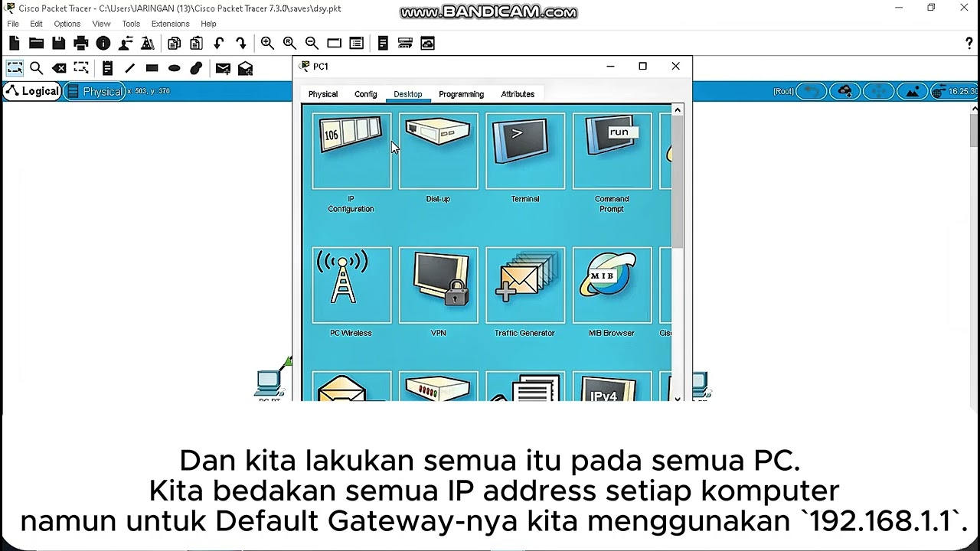The height and width of the screenshot is (551, 980).
Task: Switch to the Logical workspace view
Action: pyautogui.click(x=32, y=91)
